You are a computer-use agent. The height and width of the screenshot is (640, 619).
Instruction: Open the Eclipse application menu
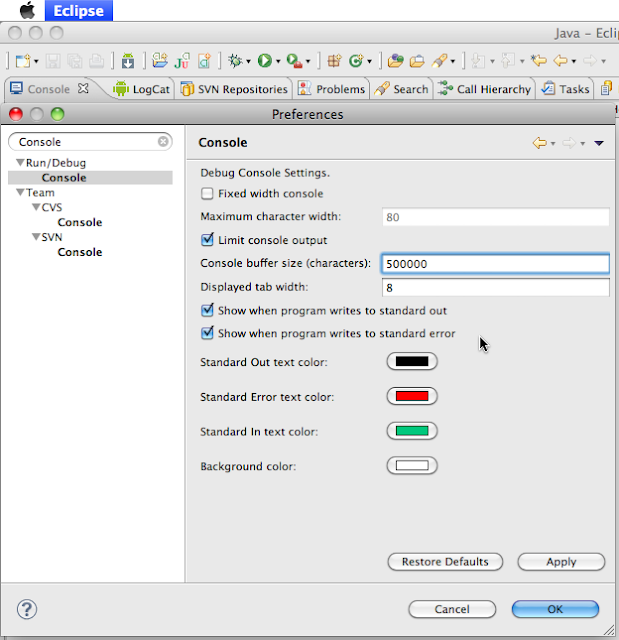click(x=79, y=11)
